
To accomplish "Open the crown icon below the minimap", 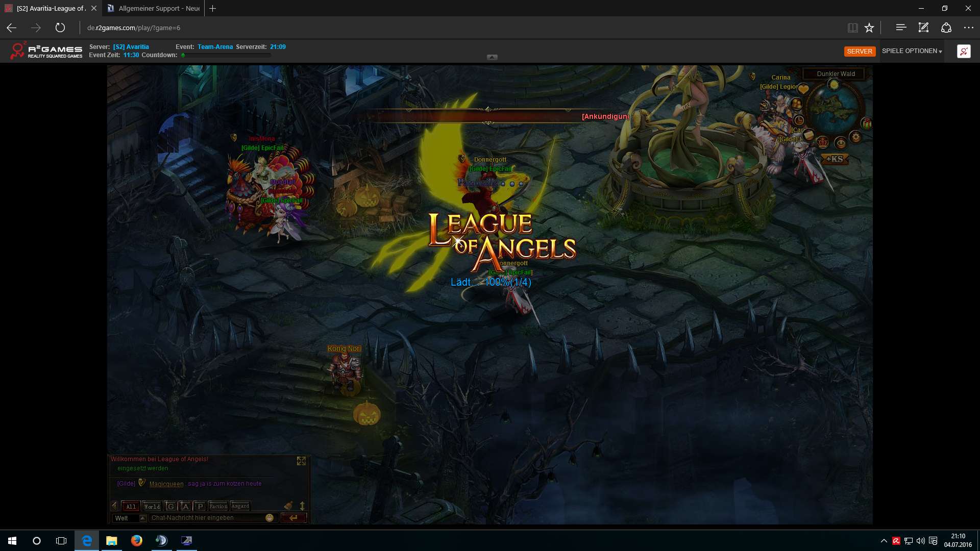I will (x=823, y=142).
